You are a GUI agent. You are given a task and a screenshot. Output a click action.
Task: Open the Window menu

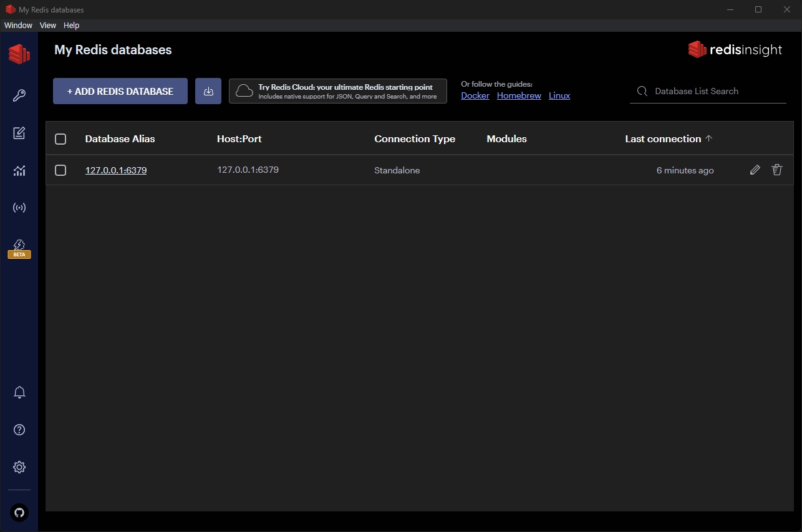coord(18,26)
